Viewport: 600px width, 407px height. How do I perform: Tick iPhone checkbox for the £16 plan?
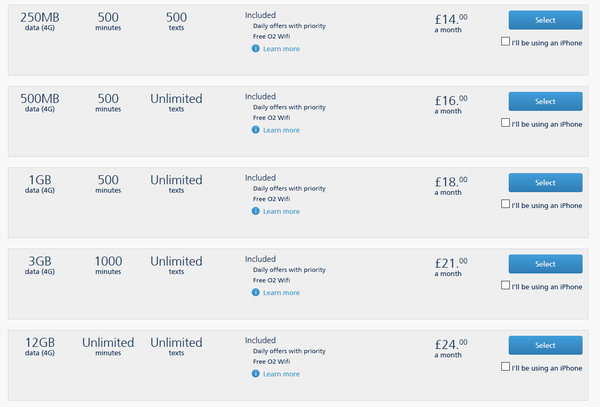click(505, 123)
